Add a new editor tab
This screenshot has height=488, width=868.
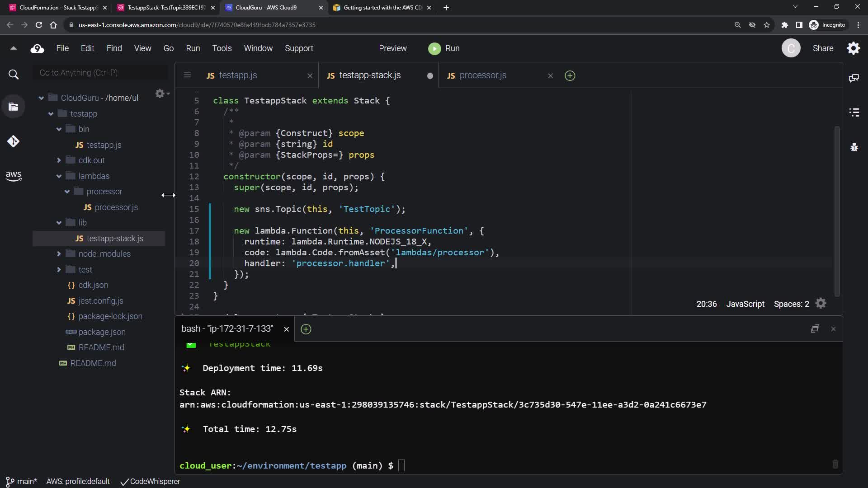570,76
